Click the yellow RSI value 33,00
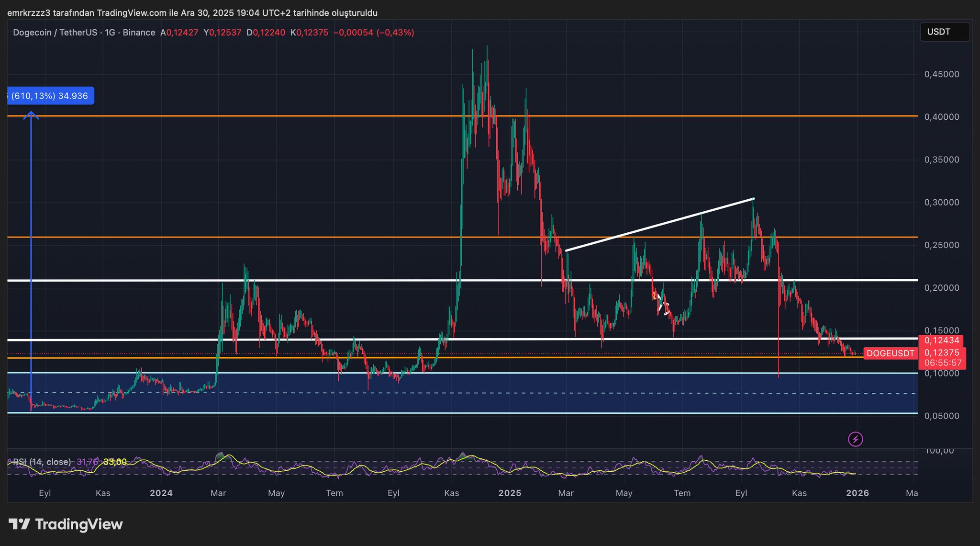The height and width of the screenshot is (546, 980). pyautogui.click(x=115, y=462)
